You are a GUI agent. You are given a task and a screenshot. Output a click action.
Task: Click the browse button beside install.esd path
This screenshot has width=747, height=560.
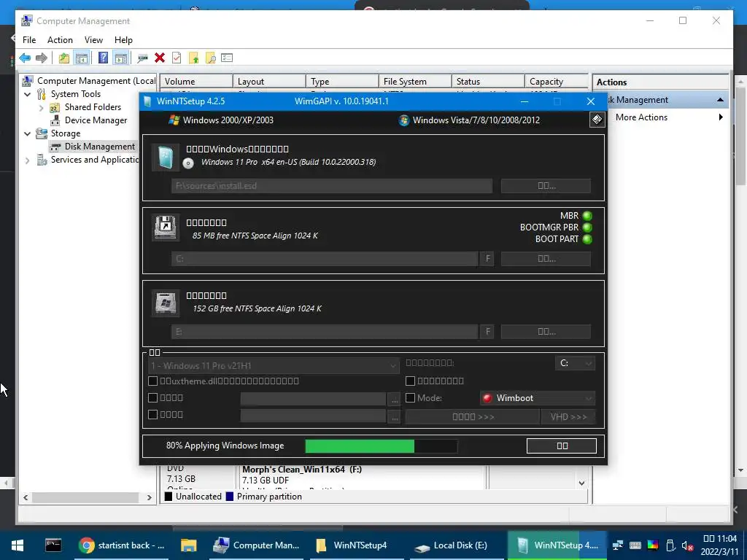546,186
